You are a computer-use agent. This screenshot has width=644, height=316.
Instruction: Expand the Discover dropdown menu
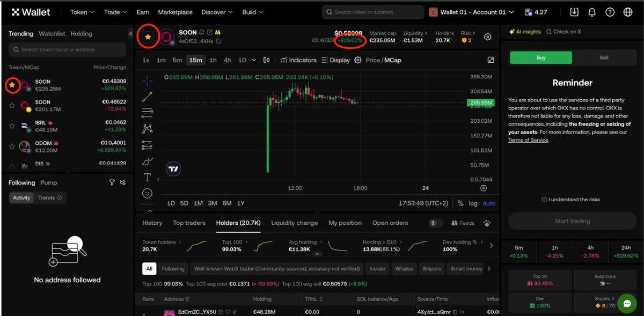[x=217, y=12]
